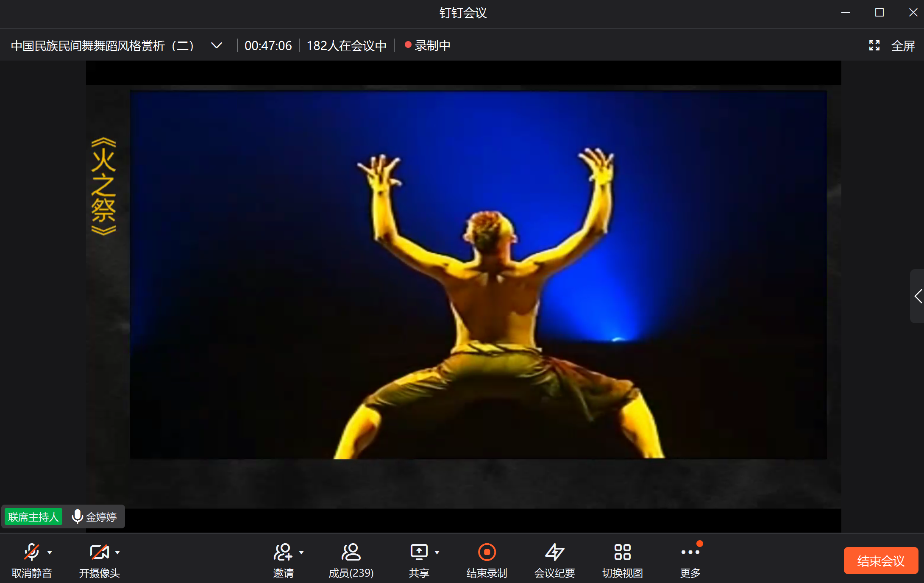The height and width of the screenshot is (583, 924).
Task: Click the shared video of 火之祭 dancer
Action: click(478, 275)
